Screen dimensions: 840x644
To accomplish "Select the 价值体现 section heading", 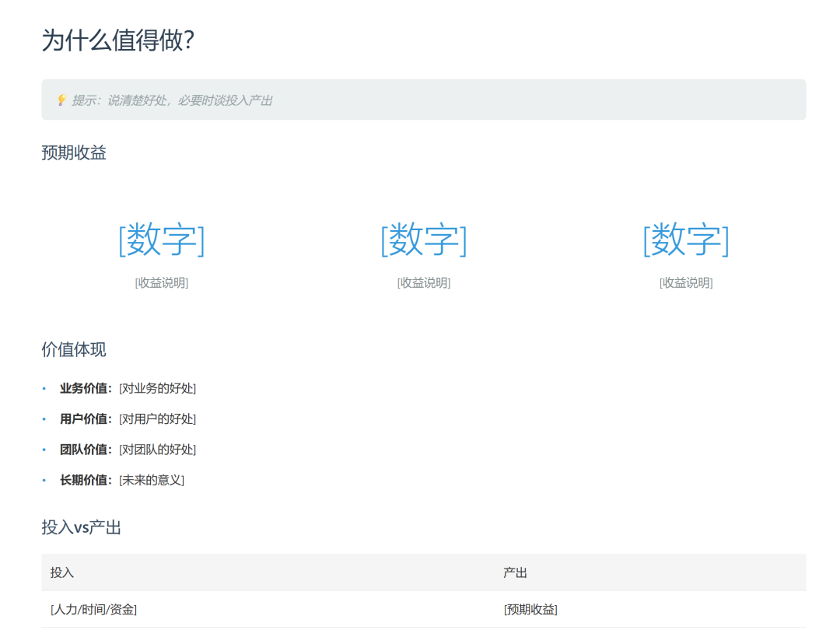I will point(74,349).
